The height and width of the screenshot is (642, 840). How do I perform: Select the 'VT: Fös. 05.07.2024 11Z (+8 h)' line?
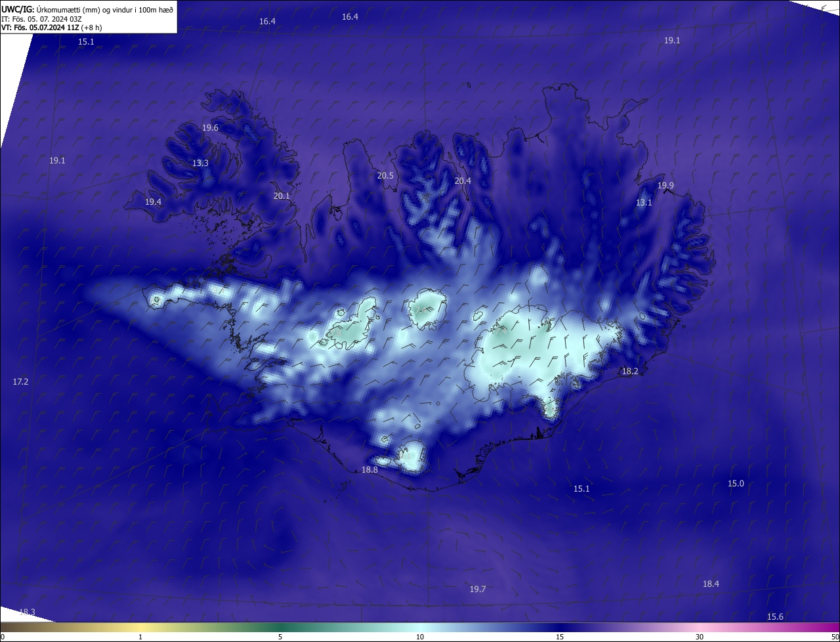[51, 27]
